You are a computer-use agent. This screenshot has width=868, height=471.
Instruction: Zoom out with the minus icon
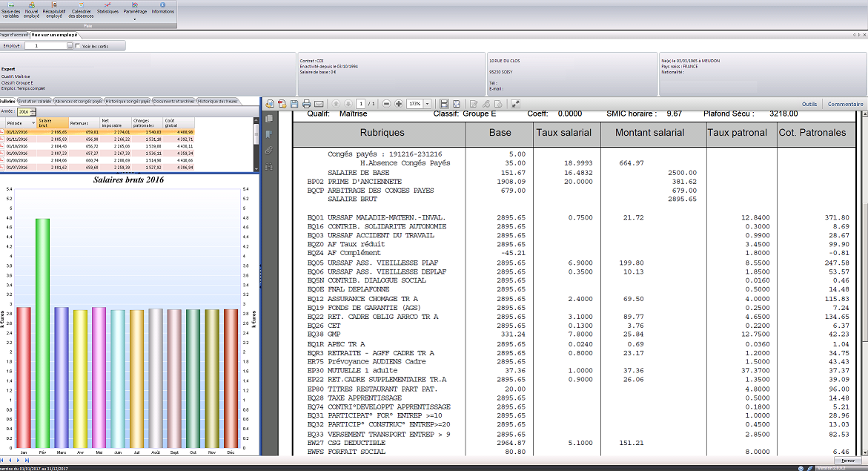tap(386, 104)
